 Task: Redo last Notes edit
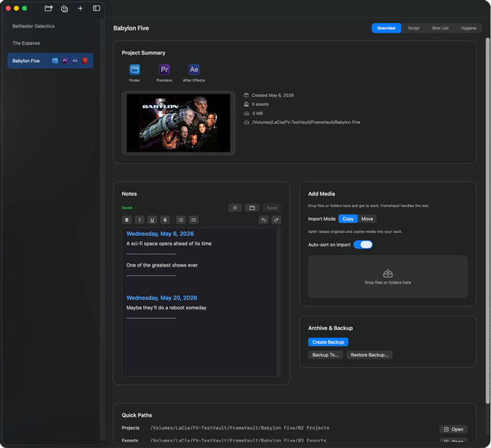click(x=277, y=220)
